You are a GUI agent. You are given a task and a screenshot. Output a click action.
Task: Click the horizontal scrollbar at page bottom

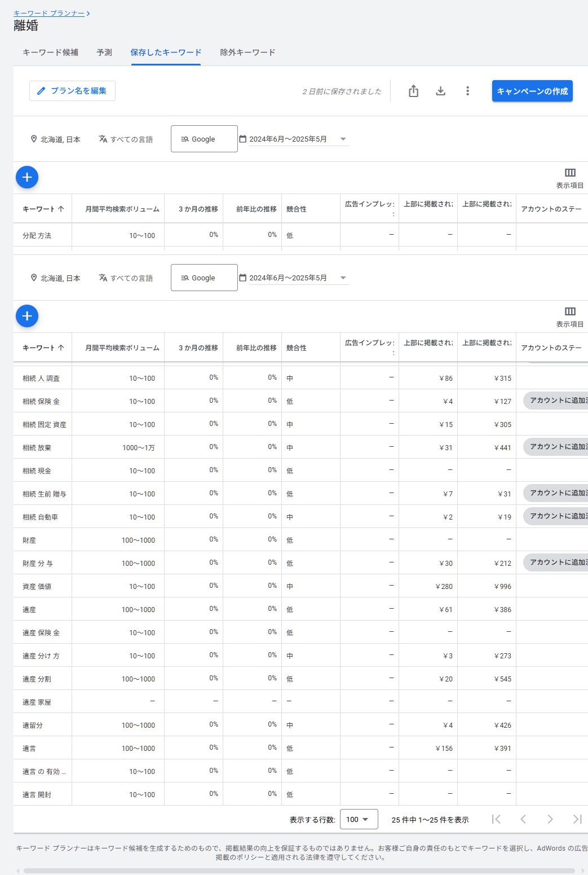299,870
